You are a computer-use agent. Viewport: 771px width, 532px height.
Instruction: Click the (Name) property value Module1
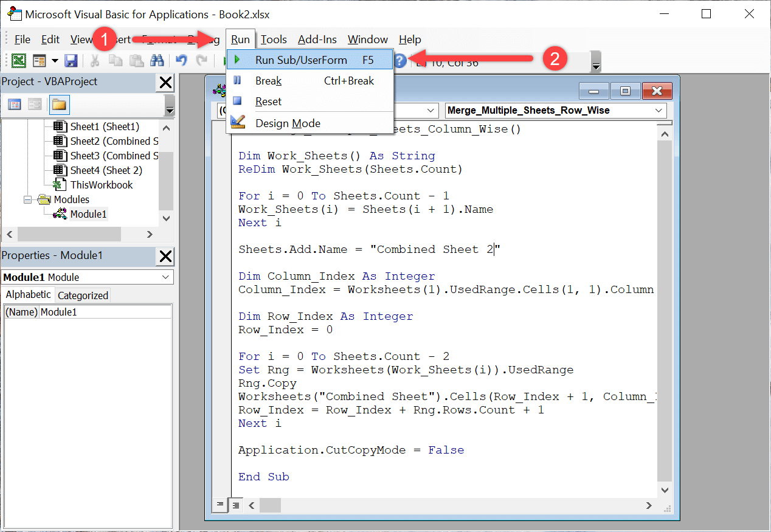[x=106, y=312]
